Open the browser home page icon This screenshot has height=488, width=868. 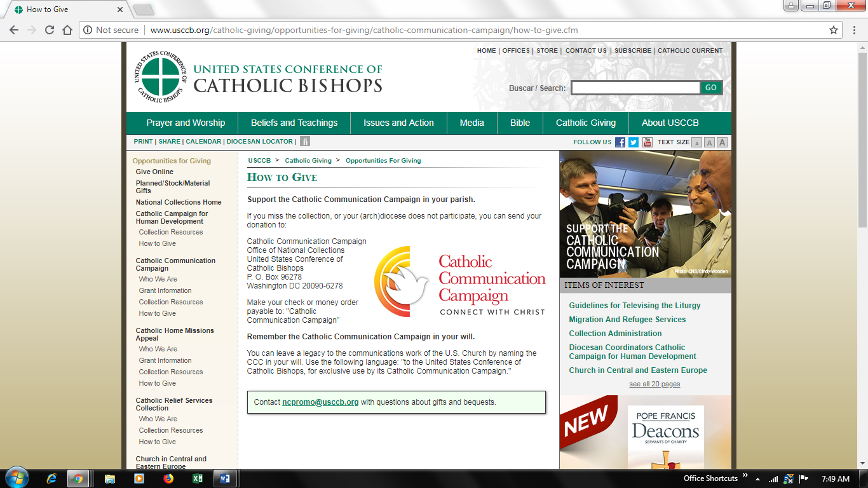tap(67, 30)
